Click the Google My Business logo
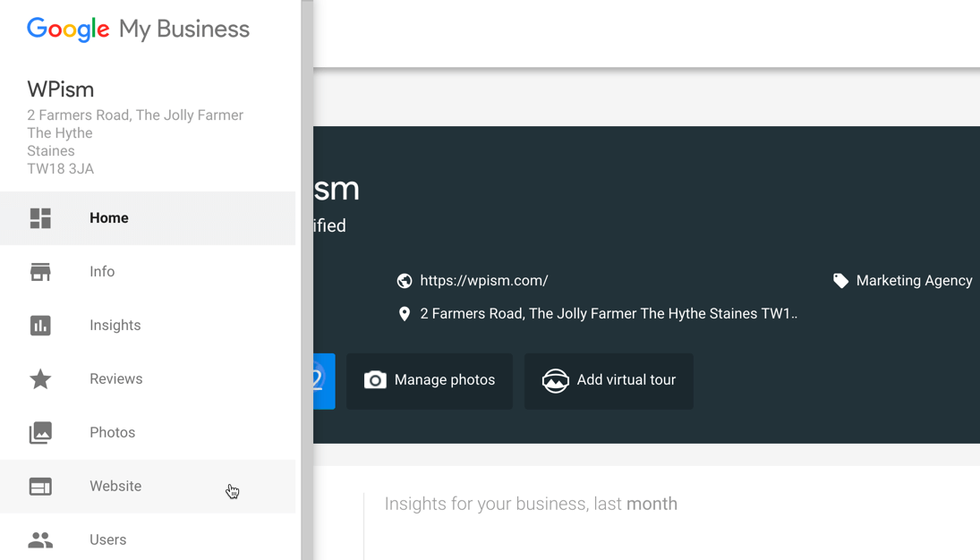The width and height of the screenshot is (980, 560). click(138, 30)
